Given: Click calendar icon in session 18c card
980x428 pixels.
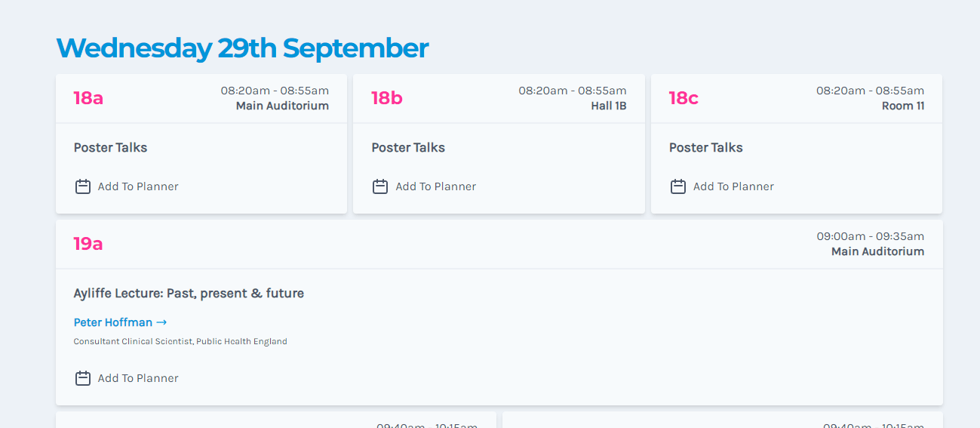Looking at the screenshot, I should (678, 186).
